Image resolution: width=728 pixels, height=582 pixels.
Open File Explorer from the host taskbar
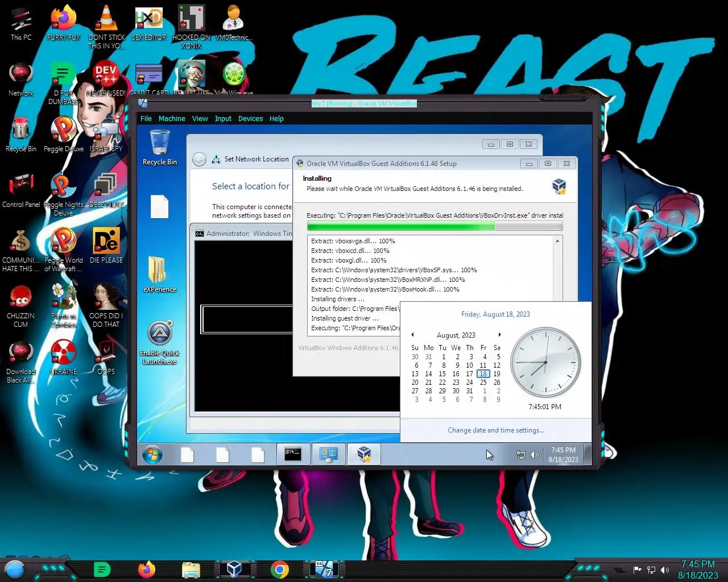tap(191, 569)
